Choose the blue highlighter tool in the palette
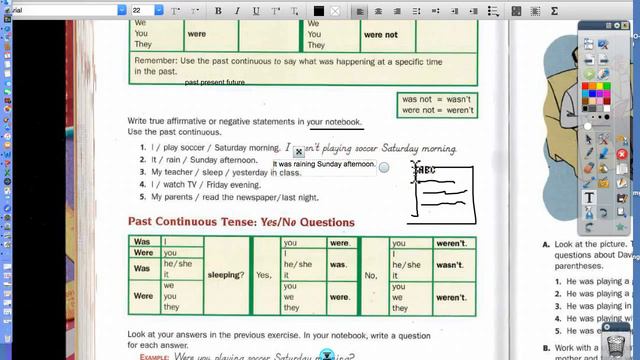The height and width of the screenshot is (360, 640). tap(604, 154)
